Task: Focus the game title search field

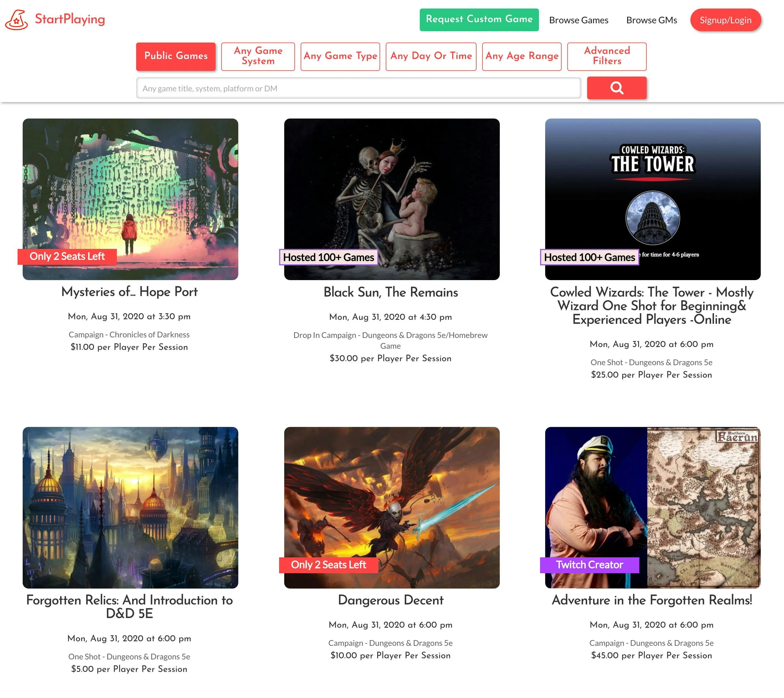Action: coord(358,88)
